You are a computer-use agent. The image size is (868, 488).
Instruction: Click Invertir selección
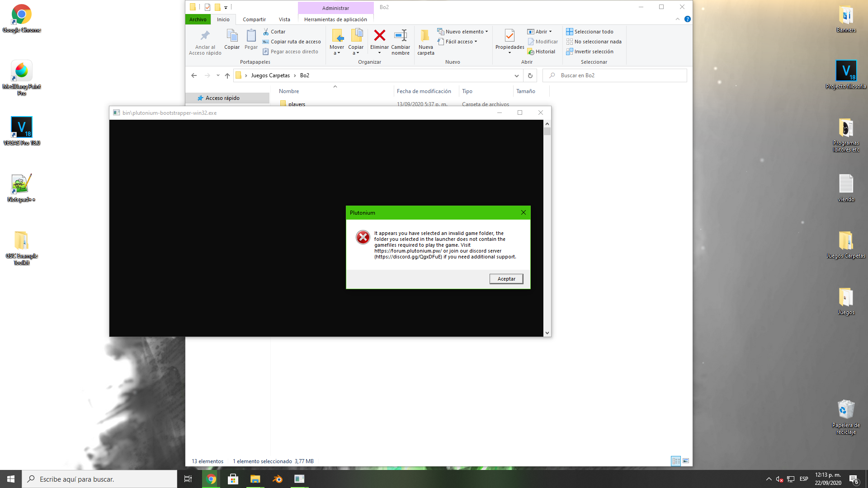pos(590,52)
